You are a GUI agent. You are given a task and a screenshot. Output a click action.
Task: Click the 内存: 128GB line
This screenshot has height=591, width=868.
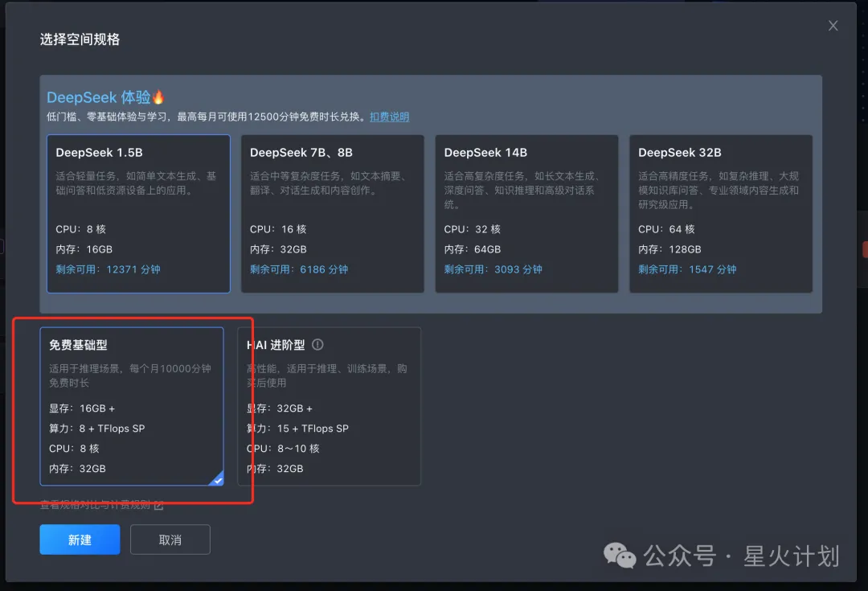[x=669, y=249]
